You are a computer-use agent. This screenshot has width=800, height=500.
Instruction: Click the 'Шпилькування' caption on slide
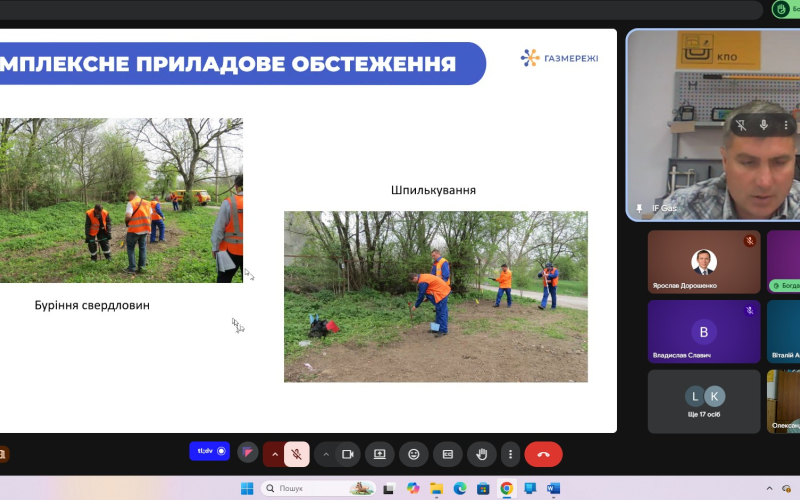433,190
